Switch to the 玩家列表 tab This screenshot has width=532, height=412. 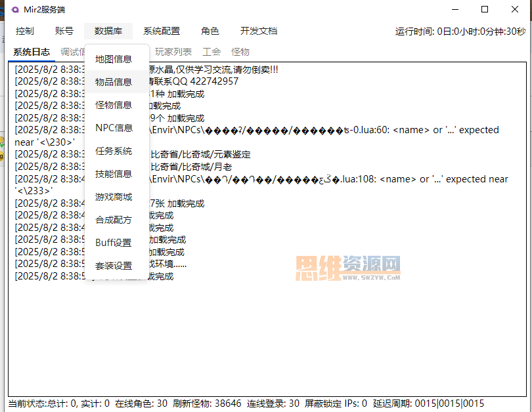click(x=173, y=52)
